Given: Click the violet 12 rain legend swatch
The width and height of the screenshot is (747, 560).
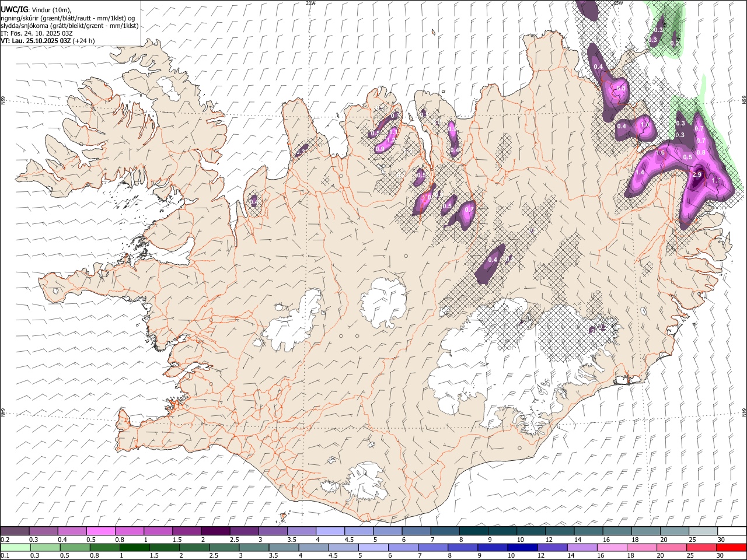Looking at the screenshot, I should pos(551,548).
